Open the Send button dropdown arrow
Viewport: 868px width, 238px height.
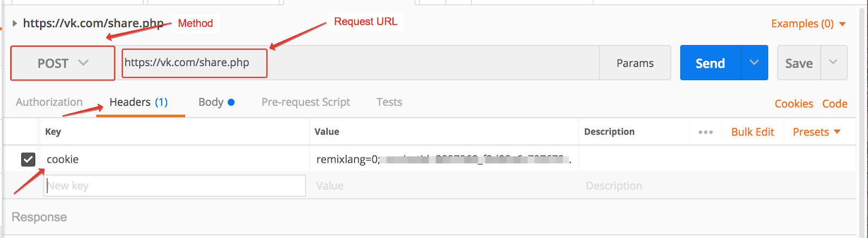point(754,63)
